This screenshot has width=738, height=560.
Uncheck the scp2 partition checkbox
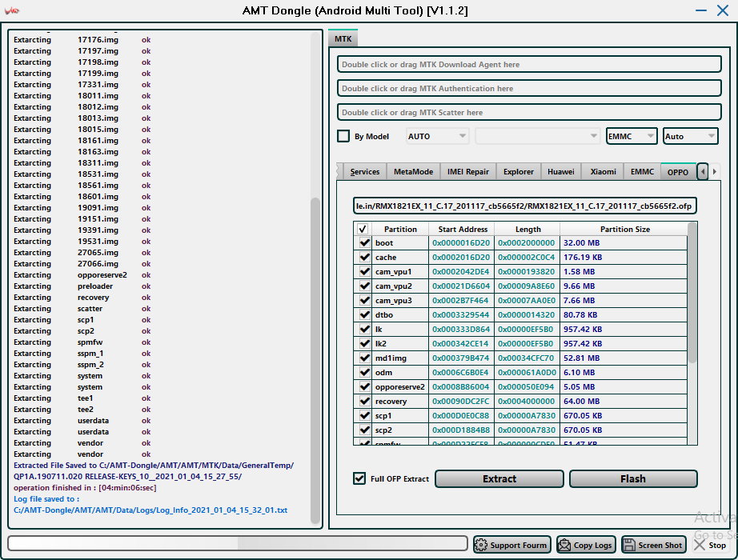365,430
